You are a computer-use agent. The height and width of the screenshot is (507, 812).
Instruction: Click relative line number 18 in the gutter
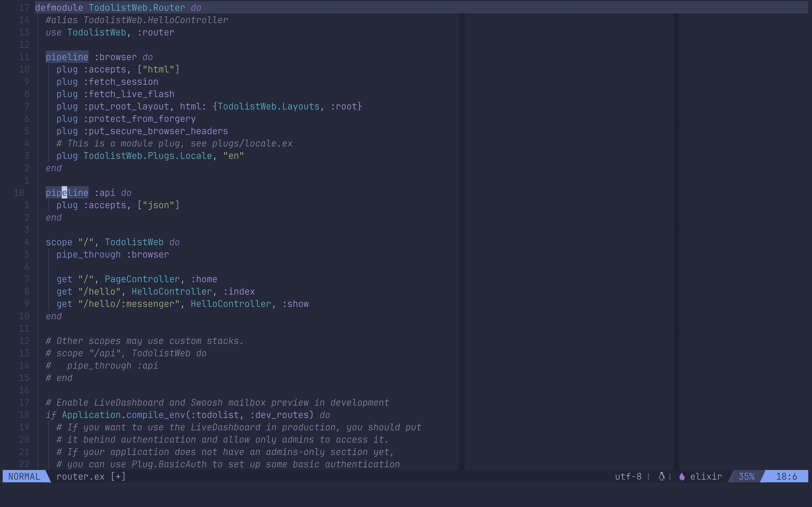(19, 193)
